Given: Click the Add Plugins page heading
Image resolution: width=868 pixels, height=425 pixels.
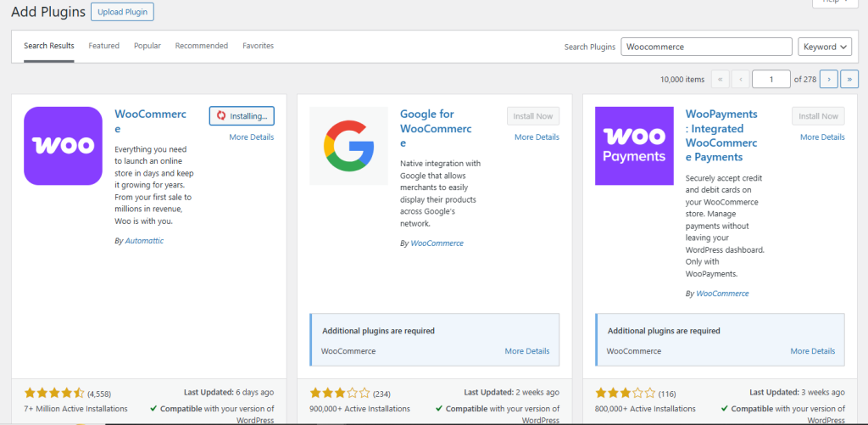Looking at the screenshot, I should 48,12.
